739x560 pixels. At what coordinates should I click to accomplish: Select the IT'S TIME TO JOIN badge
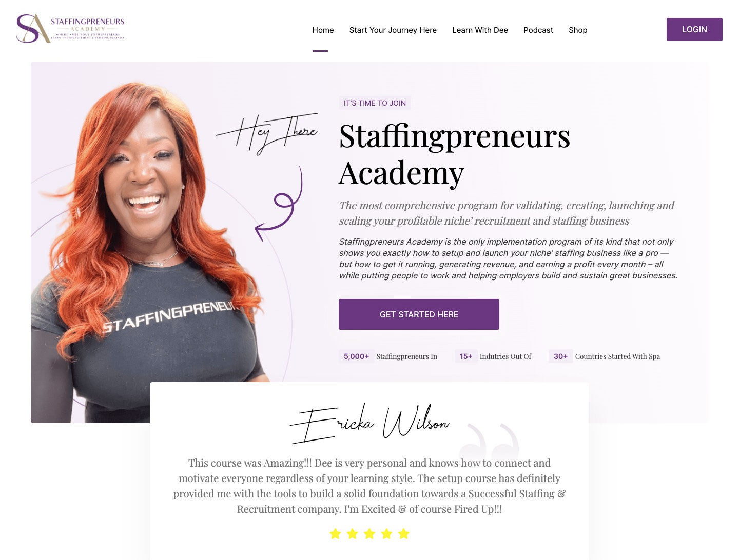375,103
